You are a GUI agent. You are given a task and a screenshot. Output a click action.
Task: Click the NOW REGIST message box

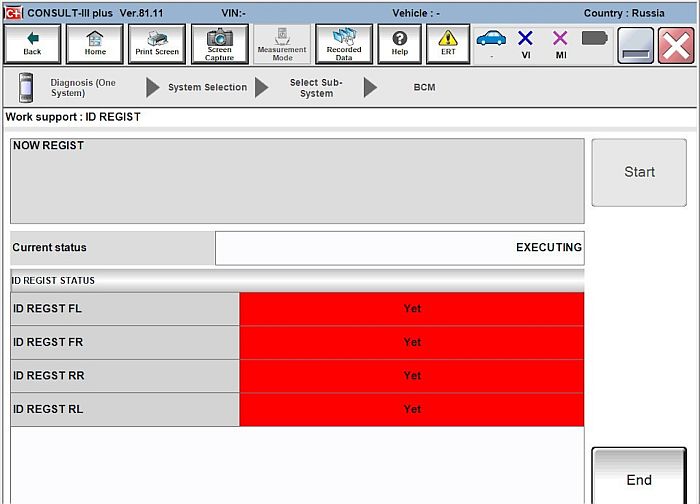tap(297, 181)
